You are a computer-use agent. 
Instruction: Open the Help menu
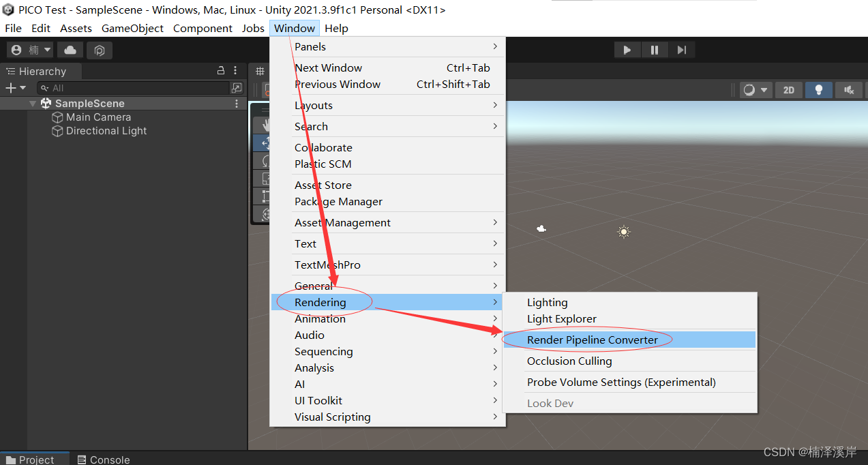(x=336, y=28)
